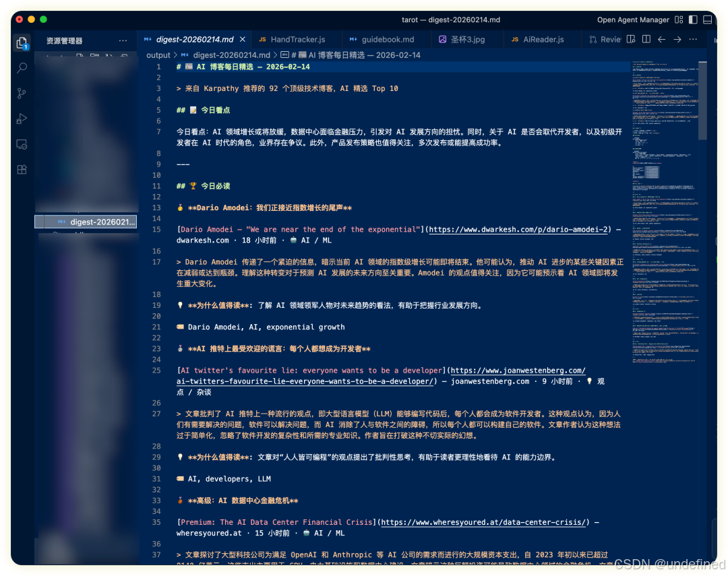This screenshot has width=728, height=576.
Task: Click bold title 'Dario Amodei: 我们正接近指数增长的尾声'
Action: [269, 208]
